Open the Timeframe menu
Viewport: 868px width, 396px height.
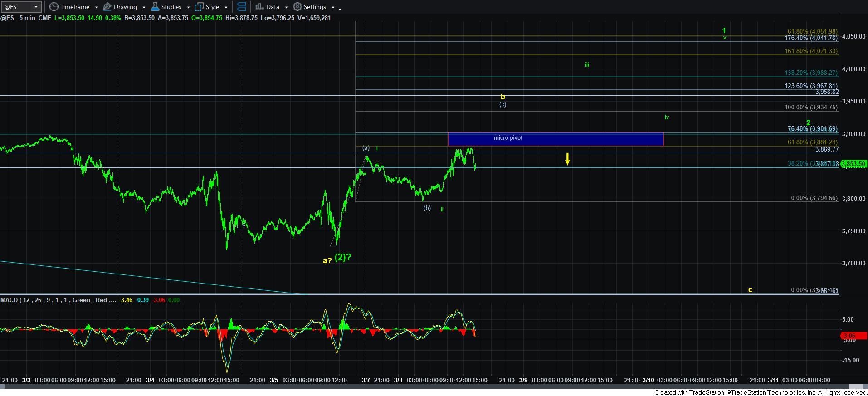(74, 7)
